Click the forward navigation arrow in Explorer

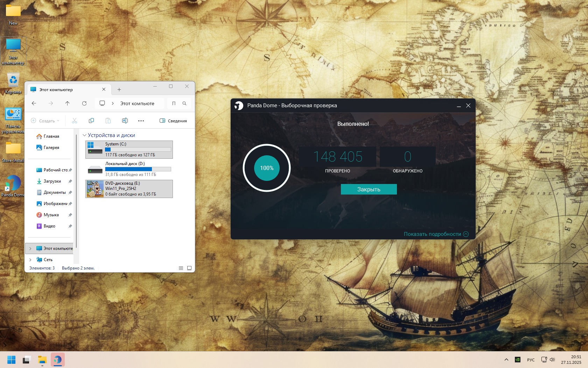pyautogui.click(x=51, y=103)
